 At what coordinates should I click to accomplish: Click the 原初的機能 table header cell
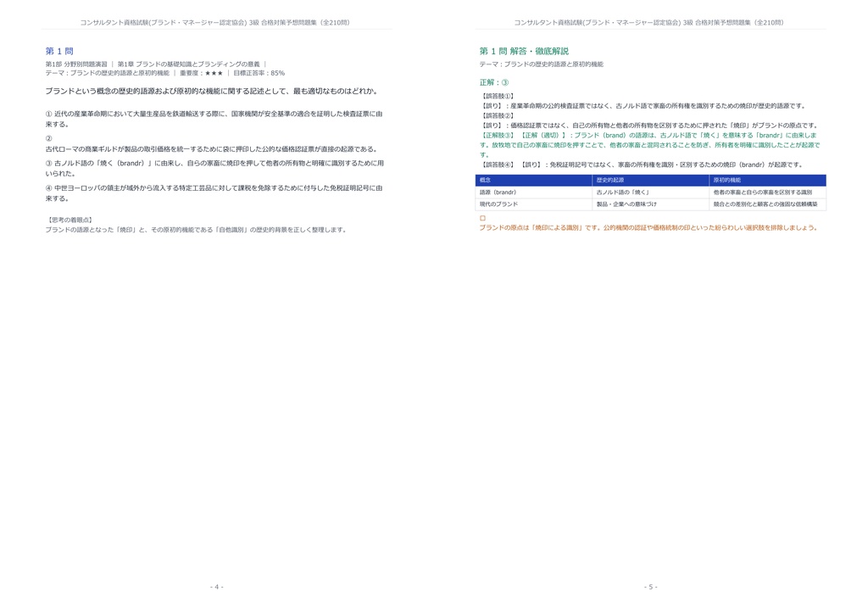click(x=767, y=180)
